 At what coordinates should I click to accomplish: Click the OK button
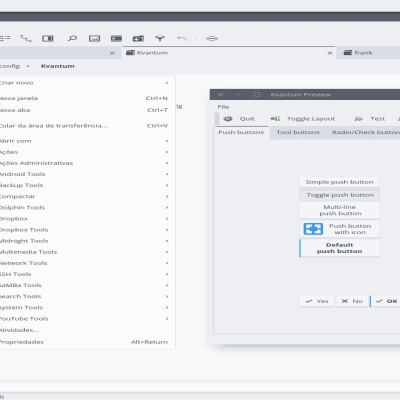[x=385, y=301]
